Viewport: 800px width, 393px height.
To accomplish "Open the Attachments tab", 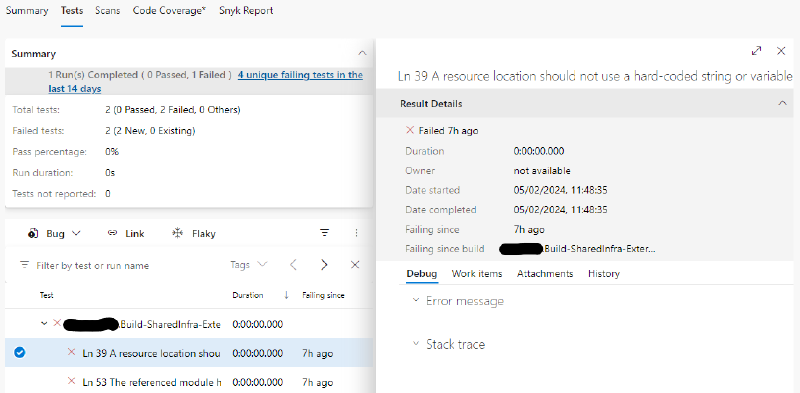I will click(545, 274).
